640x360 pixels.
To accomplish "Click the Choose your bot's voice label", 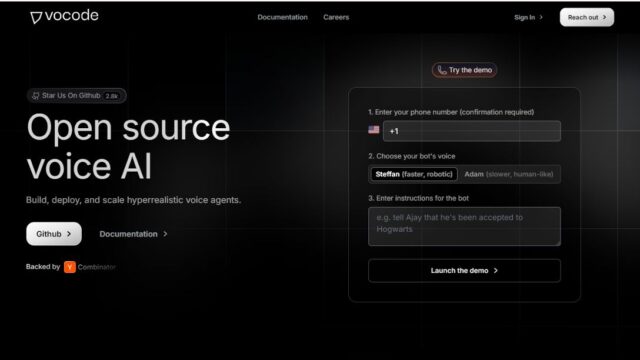I will [x=411, y=156].
